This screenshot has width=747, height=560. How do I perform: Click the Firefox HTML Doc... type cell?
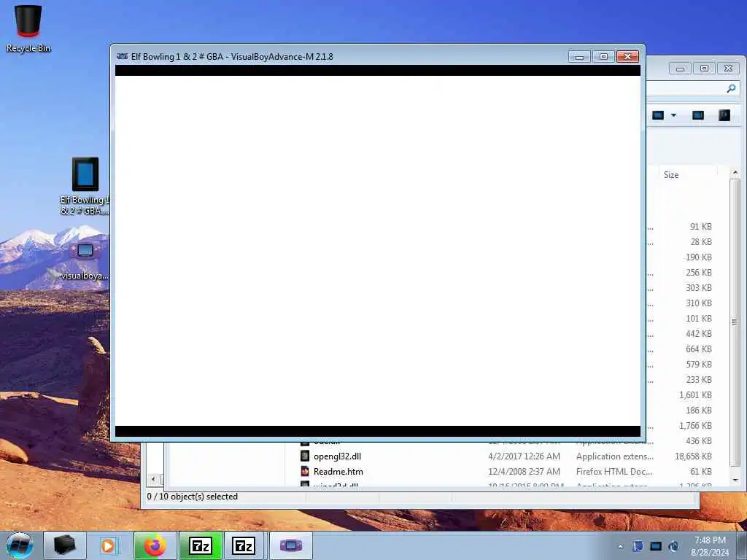(x=614, y=472)
